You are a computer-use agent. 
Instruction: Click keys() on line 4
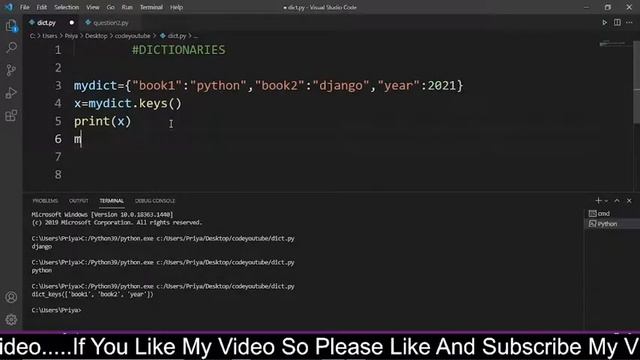(x=160, y=104)
